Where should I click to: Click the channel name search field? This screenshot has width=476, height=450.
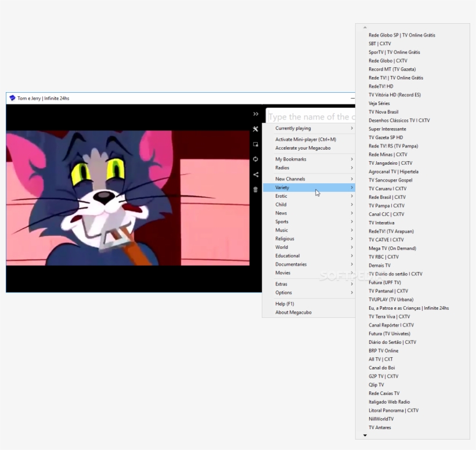pyautogui.click(x=309, y=117)
